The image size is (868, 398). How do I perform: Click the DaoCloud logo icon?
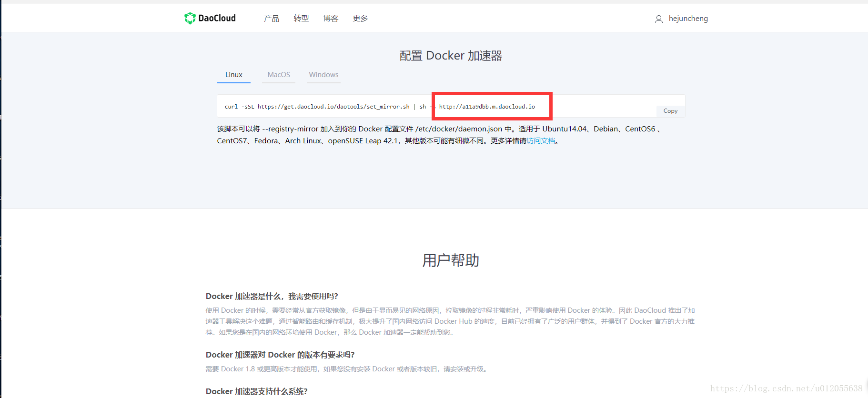point(190,18)
